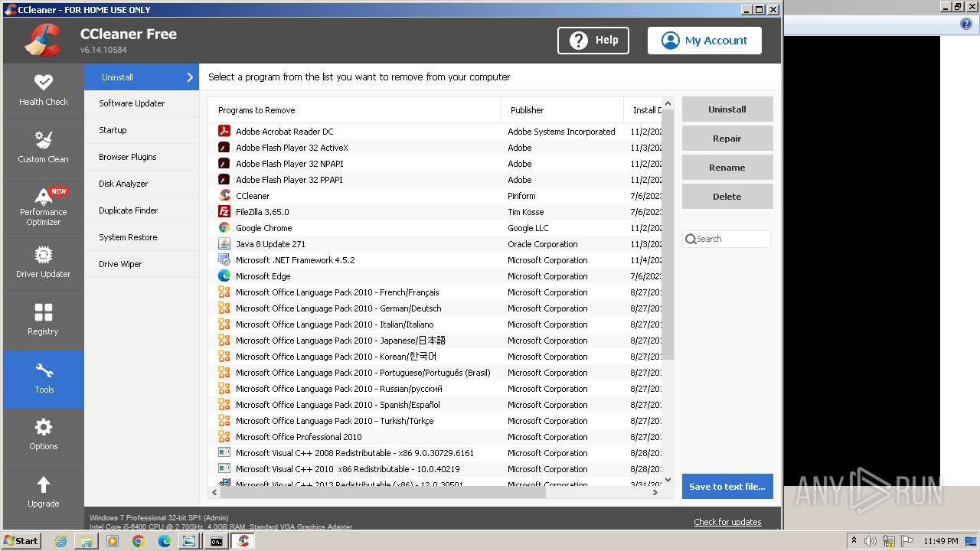Click the vertical scrollbar down arrow
Image resolution: width=980 pixels, height=551 pixels.
[x=668, y=480]
